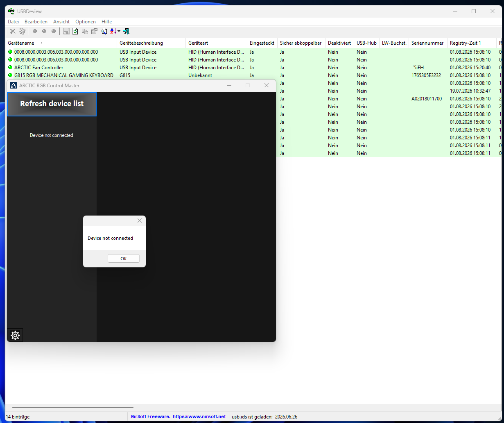
Task: Open the Optionen menu
Action: pos(86,22)
